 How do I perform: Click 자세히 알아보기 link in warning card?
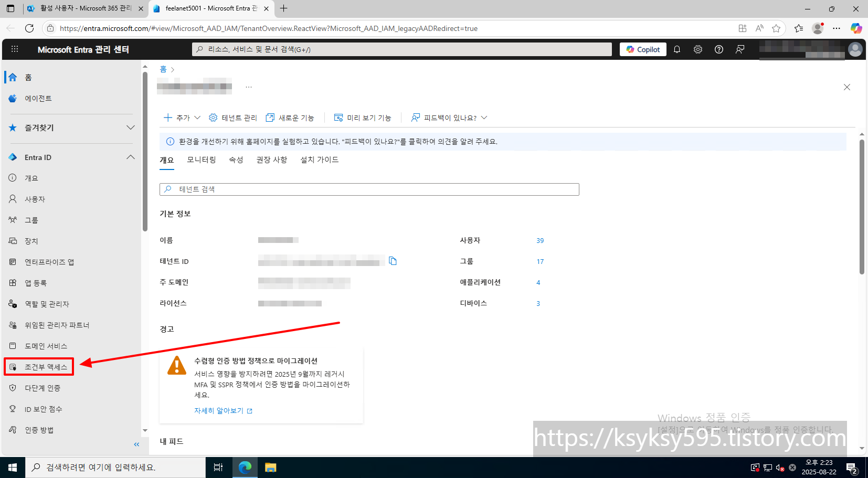point(223,411)
